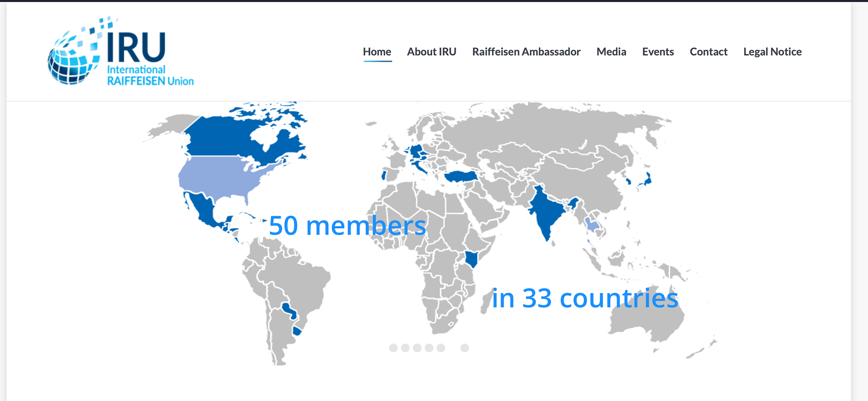The width and height of the screenshot is (868, 401).
Task: Go to the Contact page
Action: pyautogui.click(x=708, y=52)
